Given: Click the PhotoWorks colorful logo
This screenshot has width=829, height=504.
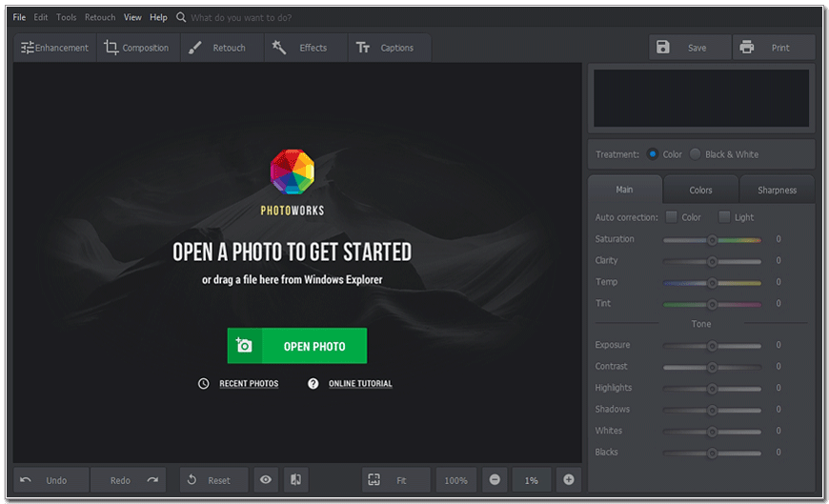Looking at the screenshot, I should (293, 171).
